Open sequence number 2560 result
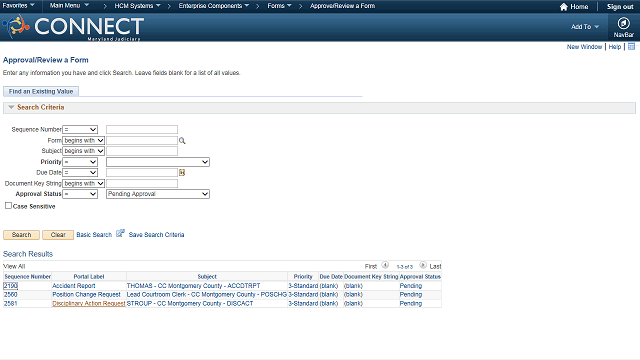Screen dimensions: 640x360 pyautogui.click(x=11, y=294)
